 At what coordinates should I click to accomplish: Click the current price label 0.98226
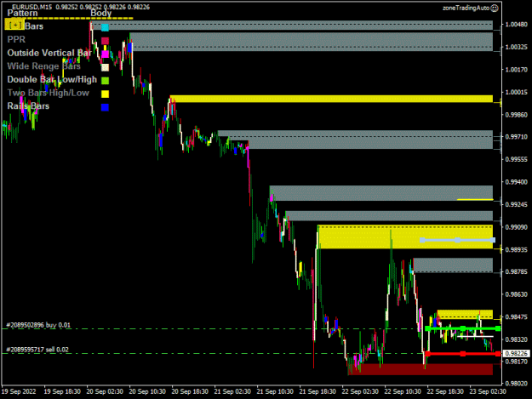516,354
